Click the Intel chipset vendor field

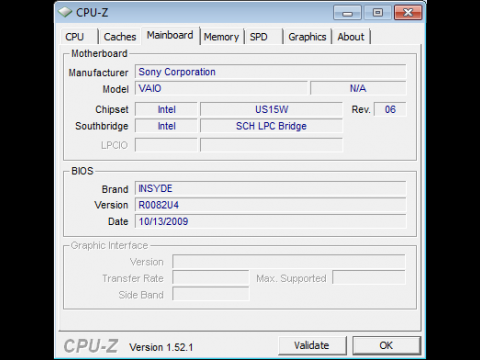point(166,110)
